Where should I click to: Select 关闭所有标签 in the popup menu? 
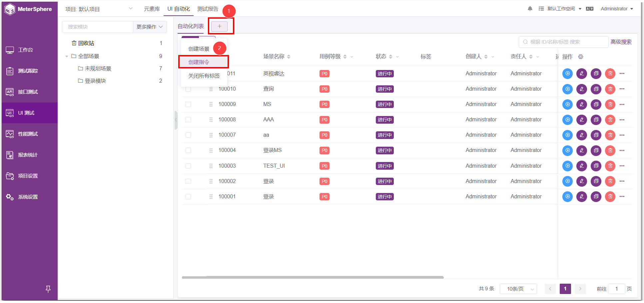(x=204, y=76)
